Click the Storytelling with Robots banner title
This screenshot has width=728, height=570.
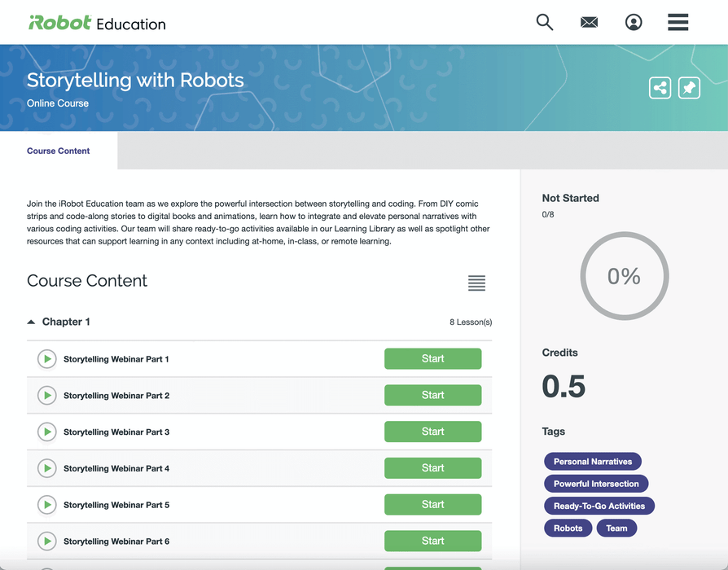pos(135,81)
